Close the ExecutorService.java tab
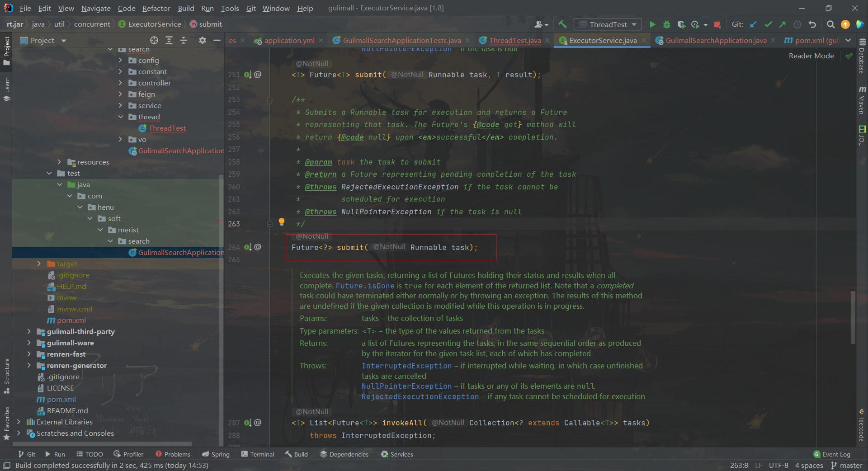This screenshot has height=471, width=868. point(644,40)
